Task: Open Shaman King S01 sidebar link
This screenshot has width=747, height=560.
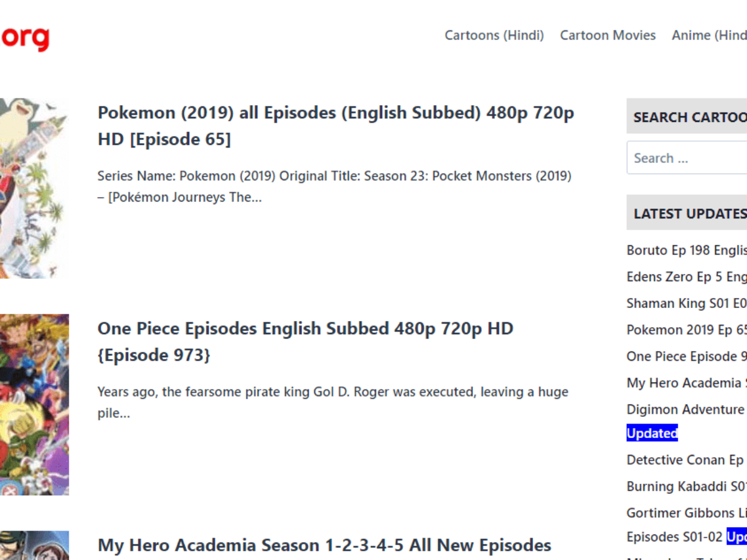Action: click(685, 303)
